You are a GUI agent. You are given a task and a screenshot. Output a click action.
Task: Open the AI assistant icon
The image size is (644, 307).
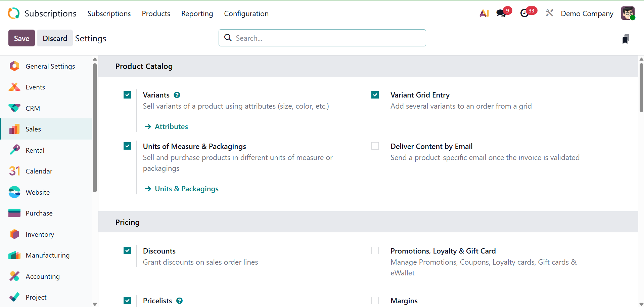[x=484, y=13]
